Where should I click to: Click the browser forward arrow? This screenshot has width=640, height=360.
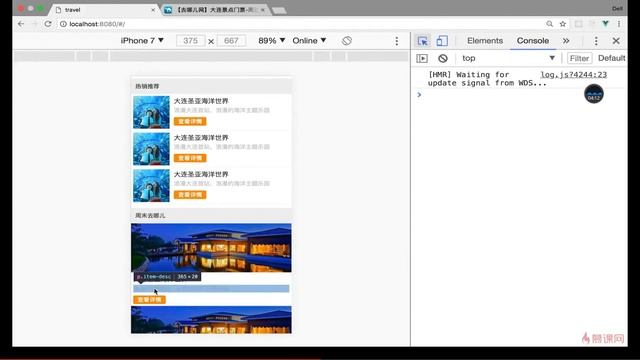35,24
